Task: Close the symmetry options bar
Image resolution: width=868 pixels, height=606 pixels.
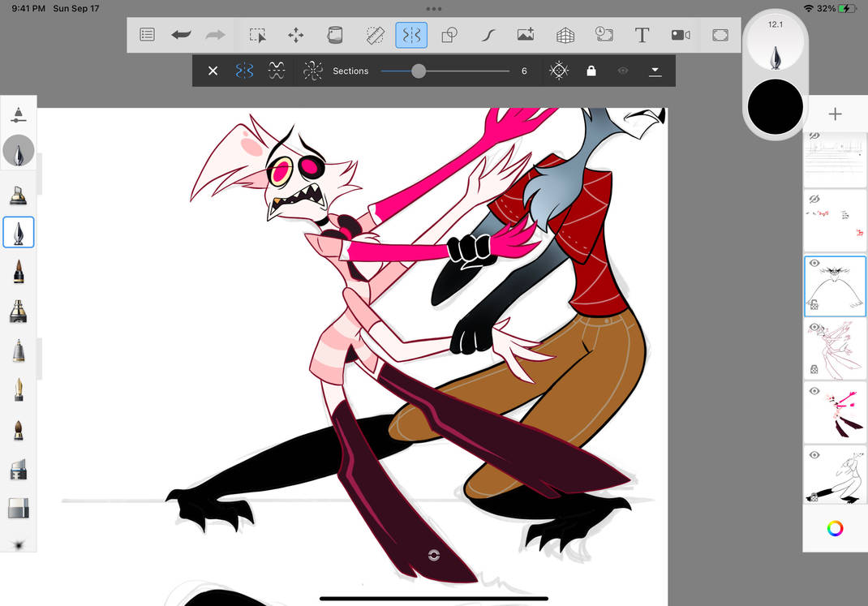Action: [x=213, y=71]
